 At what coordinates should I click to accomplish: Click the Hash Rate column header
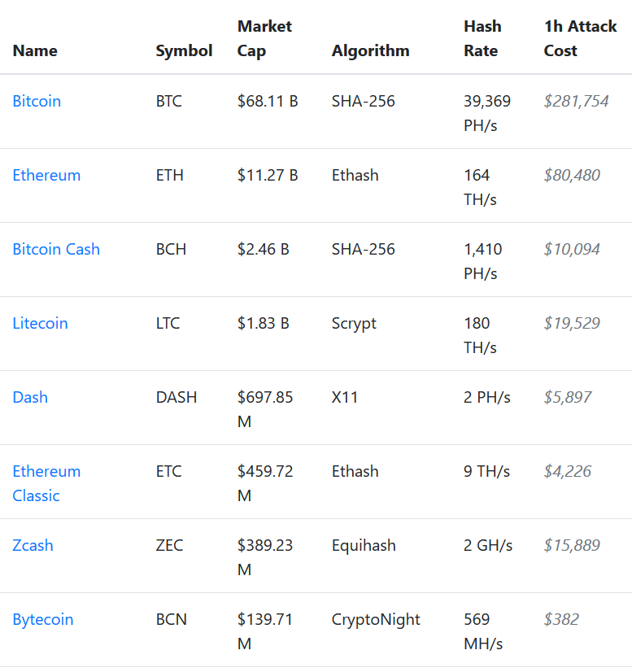coord(482,38)
